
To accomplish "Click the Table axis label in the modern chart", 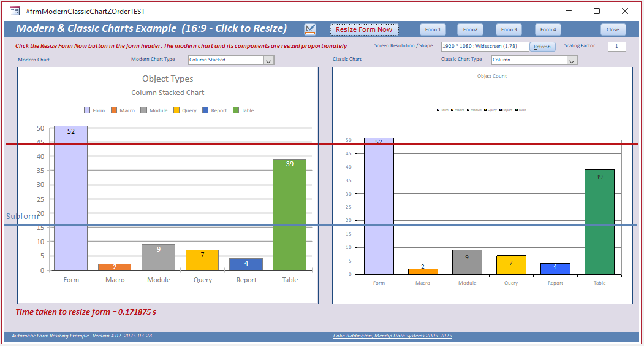I will 290,280.
